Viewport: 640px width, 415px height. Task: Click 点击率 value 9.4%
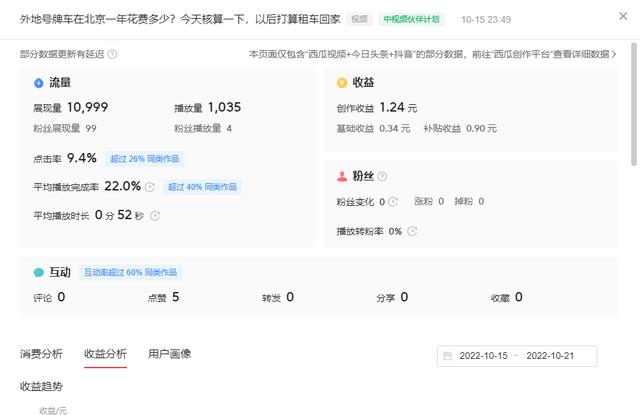pos(82,158)
